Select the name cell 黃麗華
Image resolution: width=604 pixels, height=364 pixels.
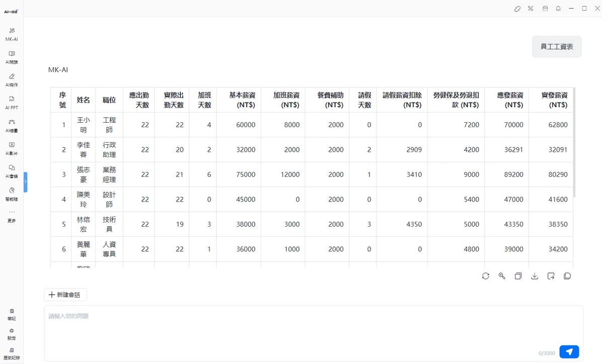[x=83, y=249]
